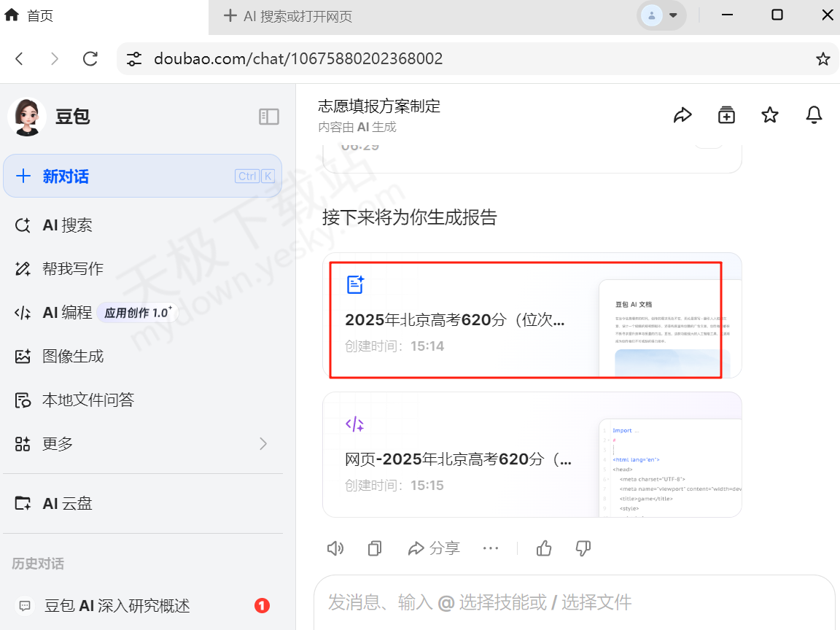Open the account avatar dropdown

pos(660,15)
